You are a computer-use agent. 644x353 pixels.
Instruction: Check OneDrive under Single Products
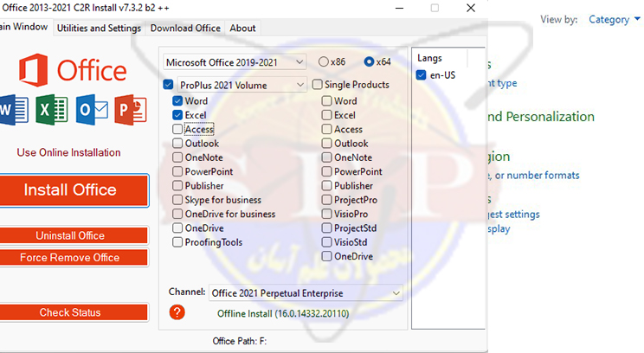tap(326, 256)
